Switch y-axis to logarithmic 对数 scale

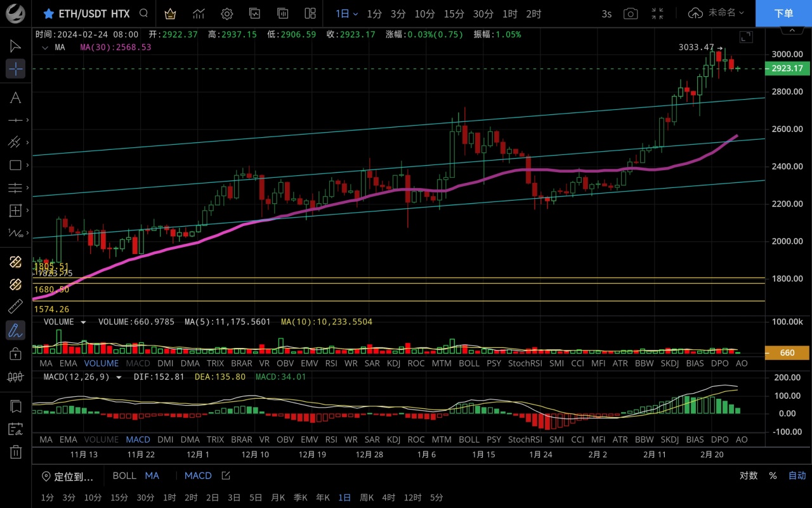tap(749, 476)
